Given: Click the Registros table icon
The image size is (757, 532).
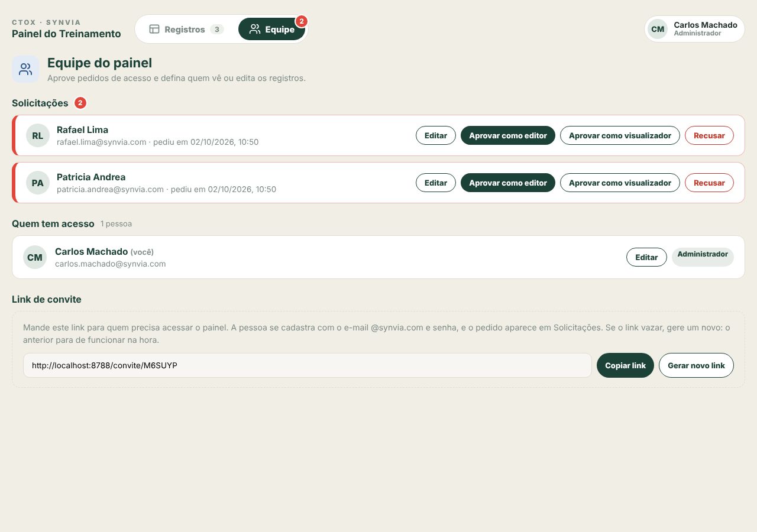Looking at the screenshot, I should 154,29.
